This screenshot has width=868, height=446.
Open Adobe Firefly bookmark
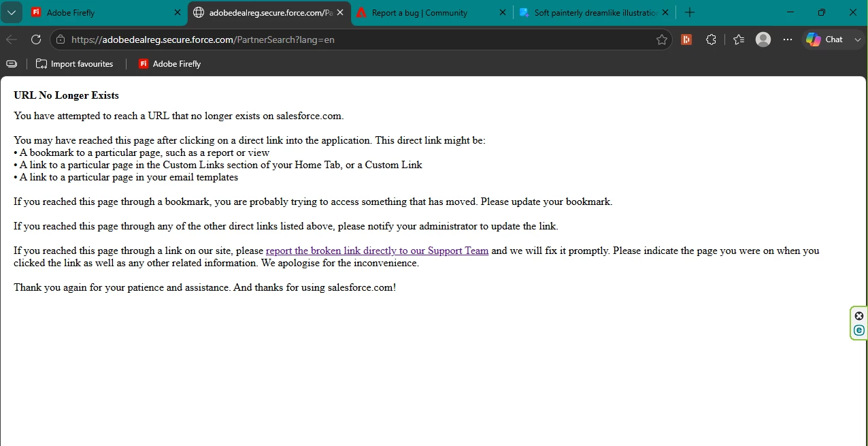[x=169, y=63]
